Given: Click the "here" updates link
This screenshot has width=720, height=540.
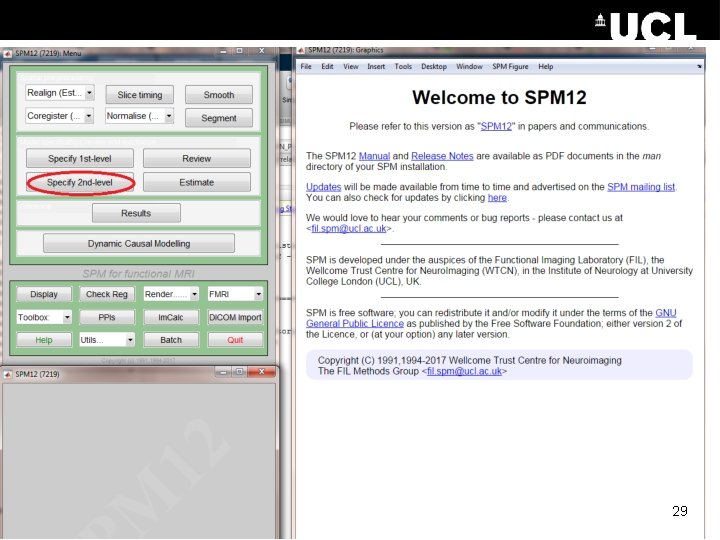Looking at the screenshot, I should pyautogui.click(x=497, y=198).
